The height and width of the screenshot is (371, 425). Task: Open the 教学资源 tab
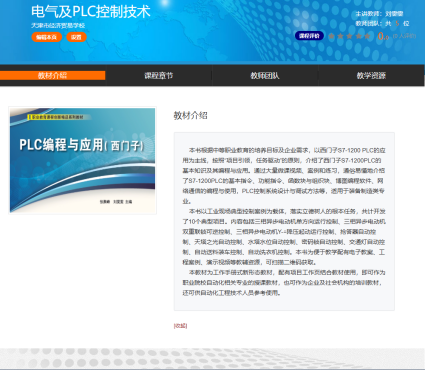pyautogui.click(x=371, y=76)
